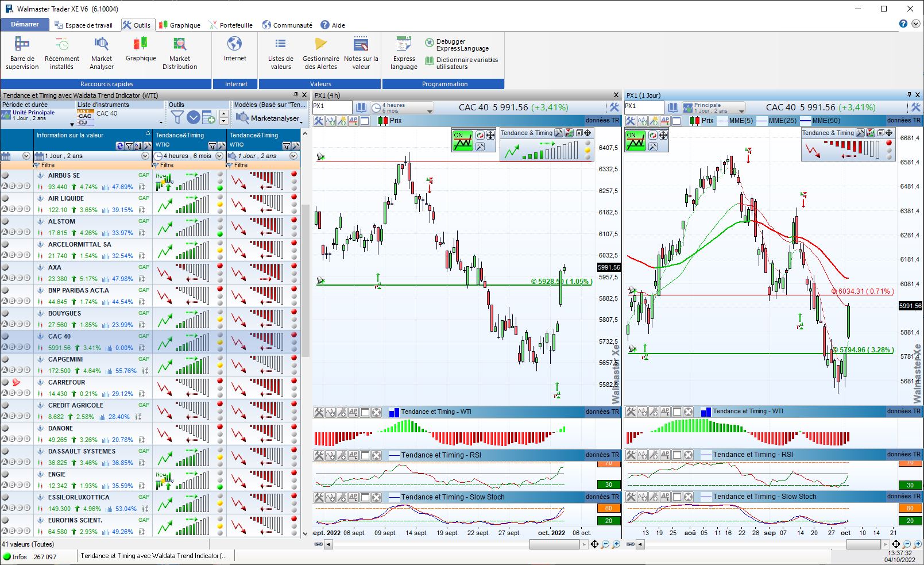Open Listes de valeurs
Image resolution: width=924 pixels, height=565 pixels.
click(280, 53)
